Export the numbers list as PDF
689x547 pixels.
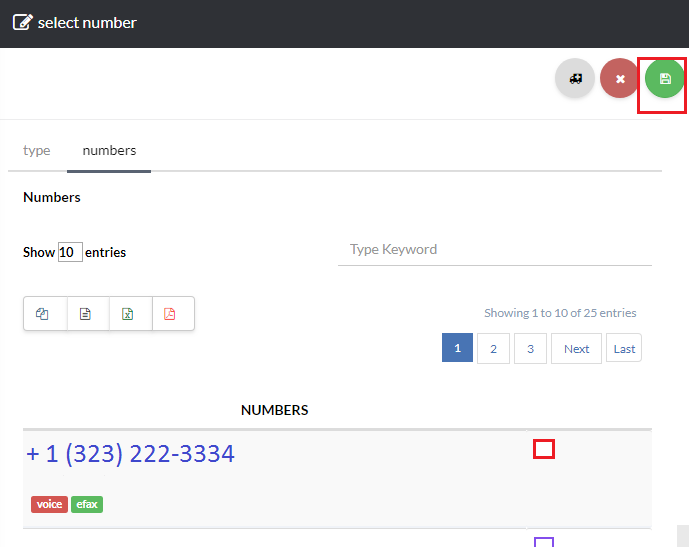pos(171,314)
